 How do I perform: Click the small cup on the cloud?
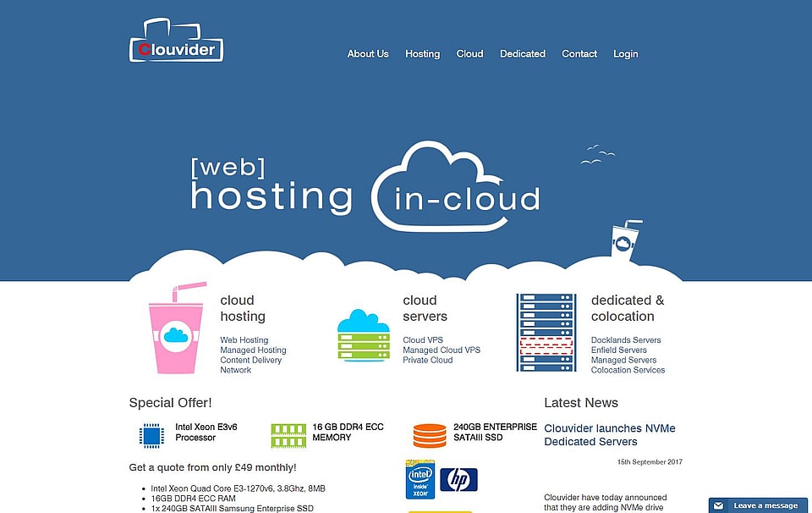pos(625,239)
